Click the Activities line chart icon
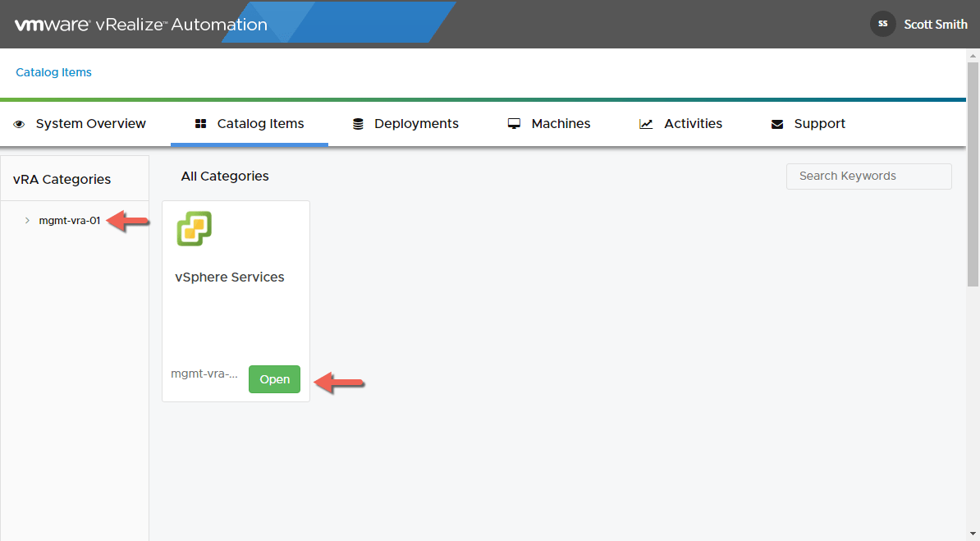Screen dimensions: 980x541 pyautogui.click(x=647, y=124)
